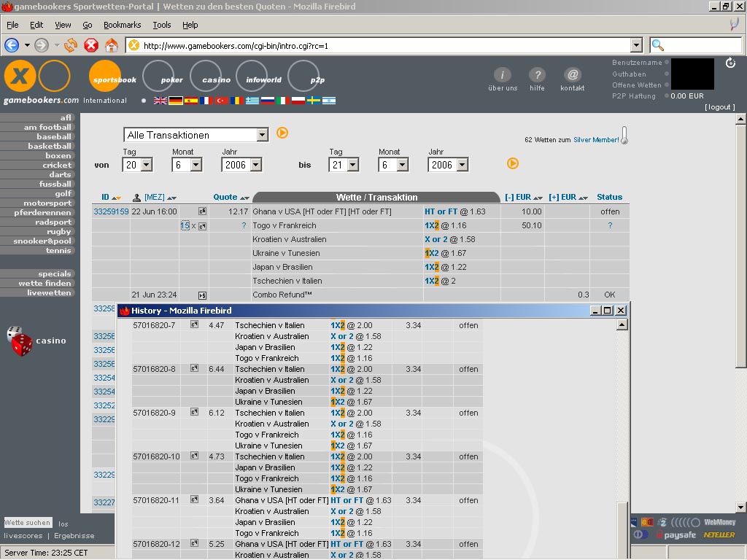Open the Edit menu
This screenshot has width=747, height=560.
(x=36, y=25)
